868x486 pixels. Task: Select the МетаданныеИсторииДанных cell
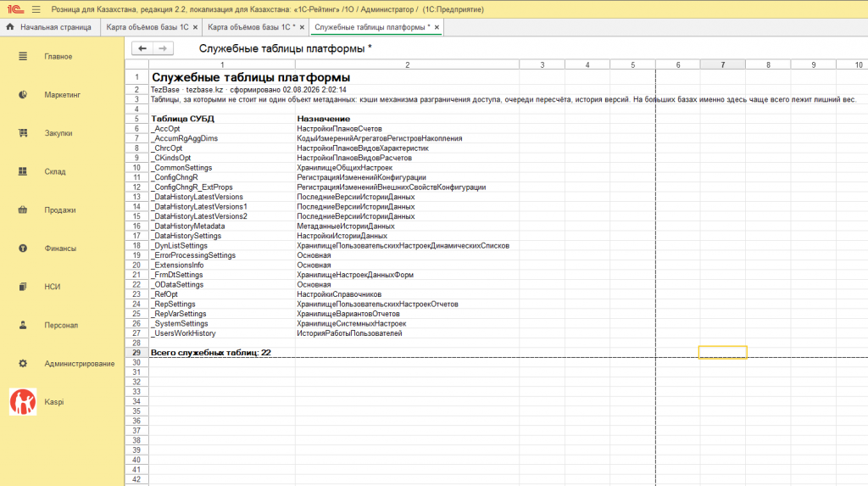coord(408,226)
